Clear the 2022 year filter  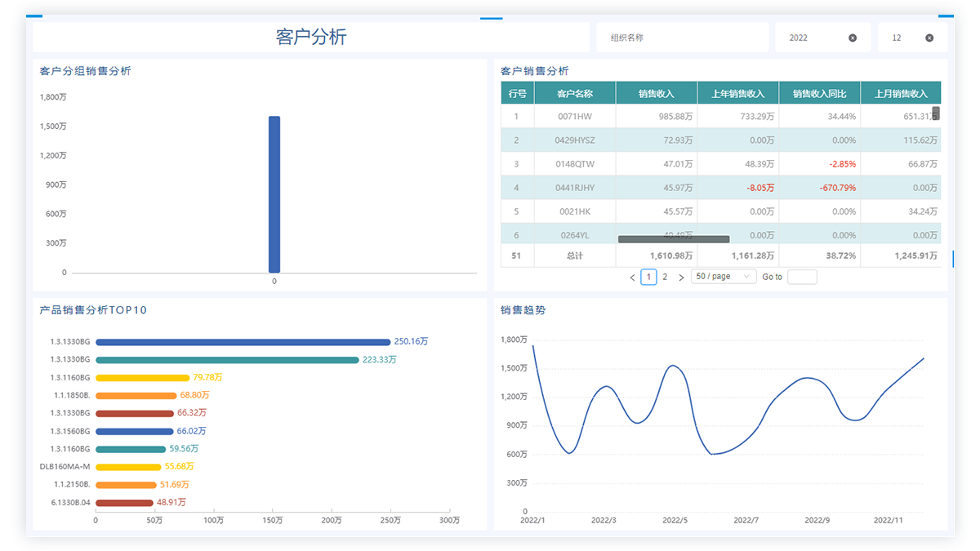853,38
